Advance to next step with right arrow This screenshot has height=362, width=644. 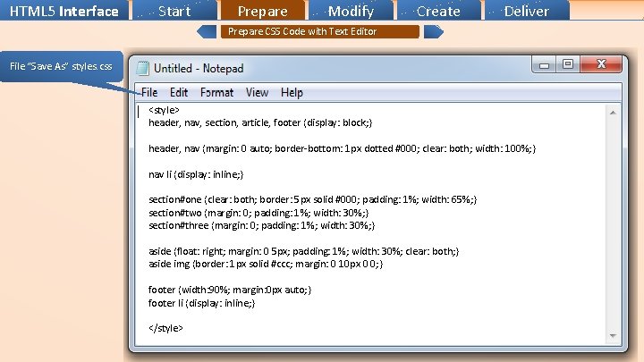434,31
